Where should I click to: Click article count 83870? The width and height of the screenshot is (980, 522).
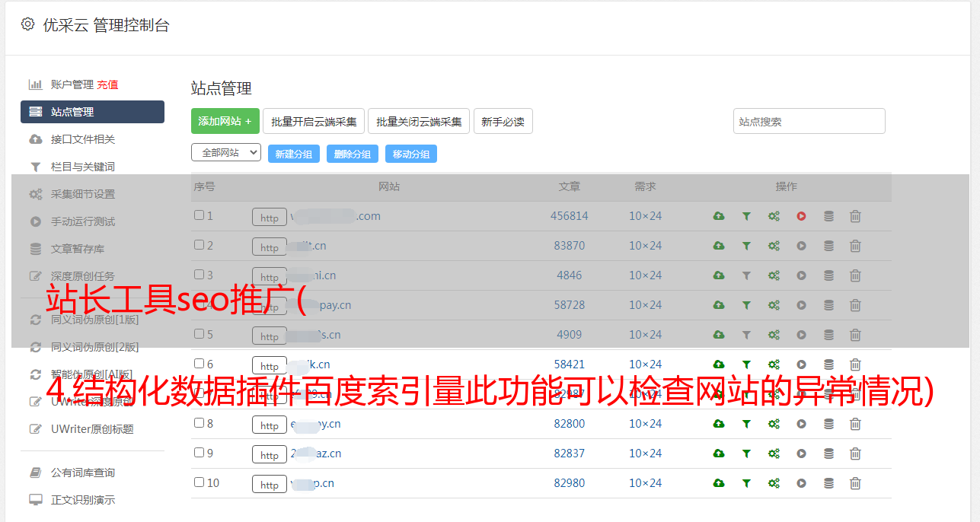pos(570,246)
